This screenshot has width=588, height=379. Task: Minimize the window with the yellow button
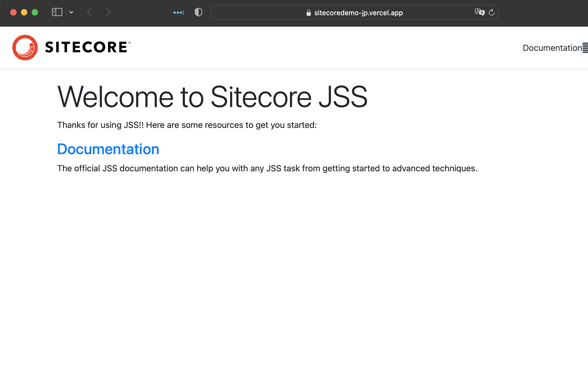(24, 12)
